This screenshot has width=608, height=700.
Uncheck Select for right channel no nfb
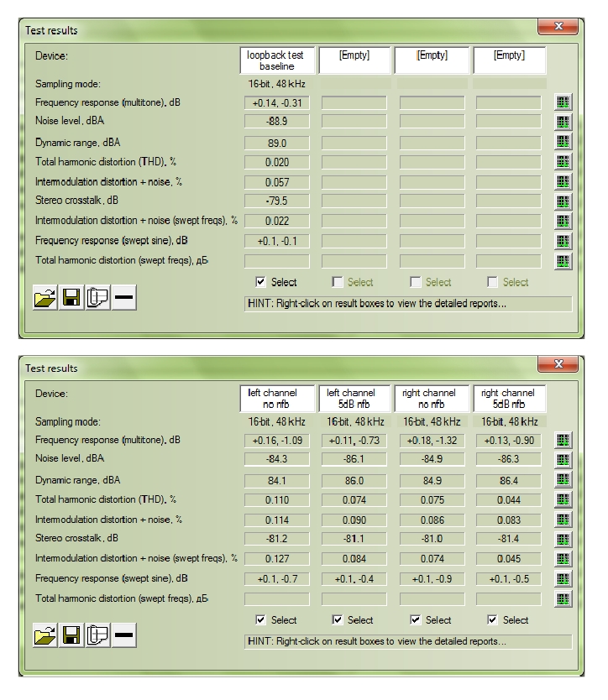point(416,620)
